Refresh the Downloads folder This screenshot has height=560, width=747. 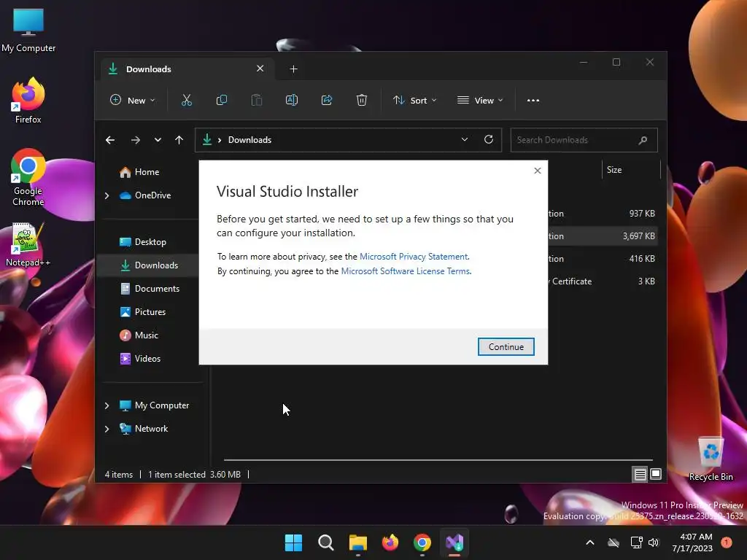point(488,139)
